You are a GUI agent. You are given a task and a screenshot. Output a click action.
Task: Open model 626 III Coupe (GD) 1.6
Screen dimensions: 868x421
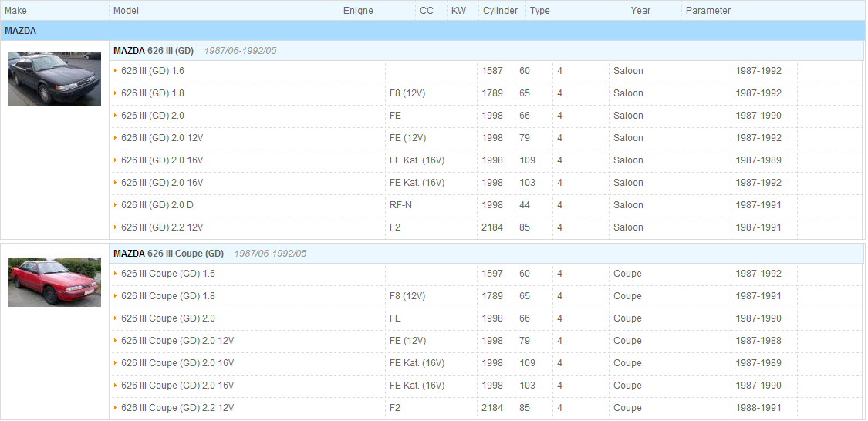point(168,273)
